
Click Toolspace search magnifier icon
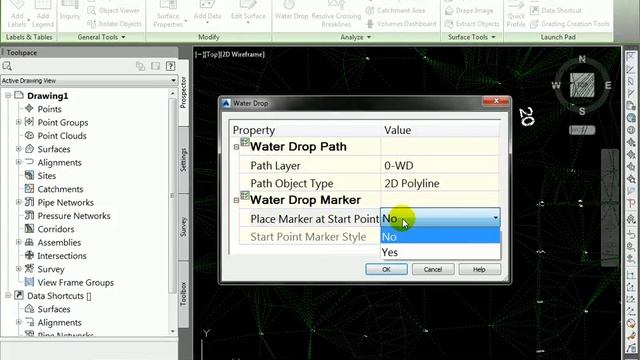pos(7,66)
